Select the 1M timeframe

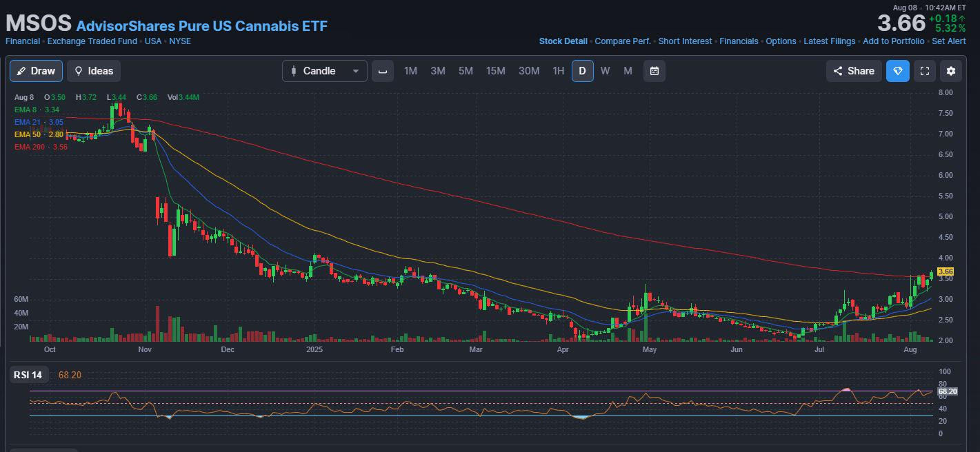410,71
